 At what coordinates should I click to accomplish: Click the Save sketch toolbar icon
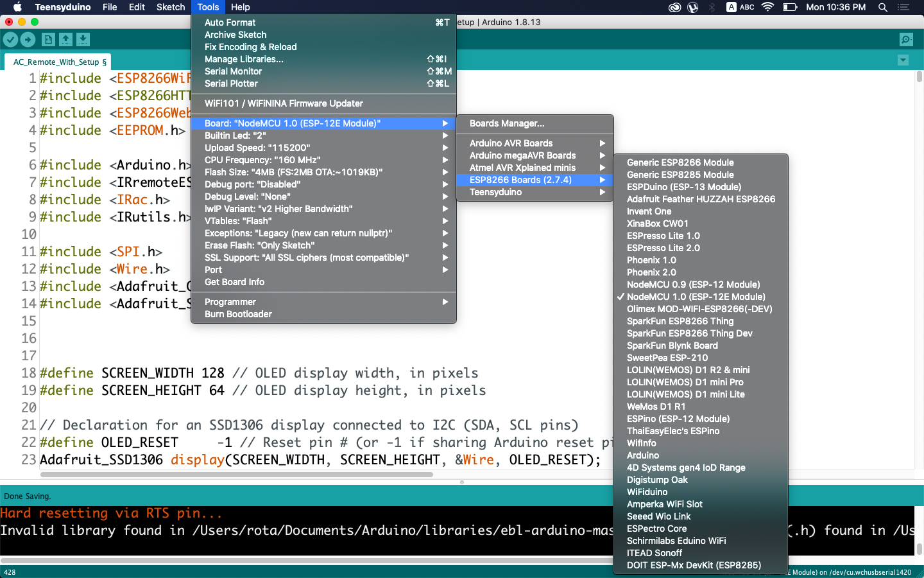(83, 40)
